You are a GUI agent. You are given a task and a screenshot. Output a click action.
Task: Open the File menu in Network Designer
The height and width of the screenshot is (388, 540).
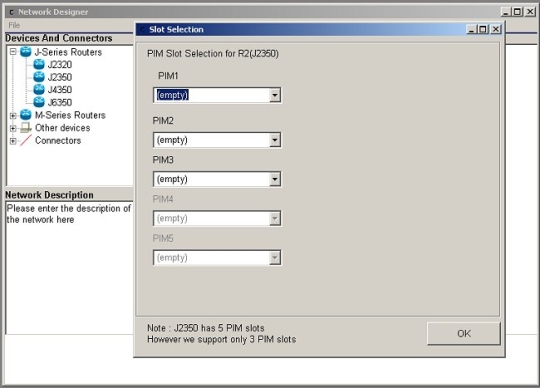coord(14,25)
